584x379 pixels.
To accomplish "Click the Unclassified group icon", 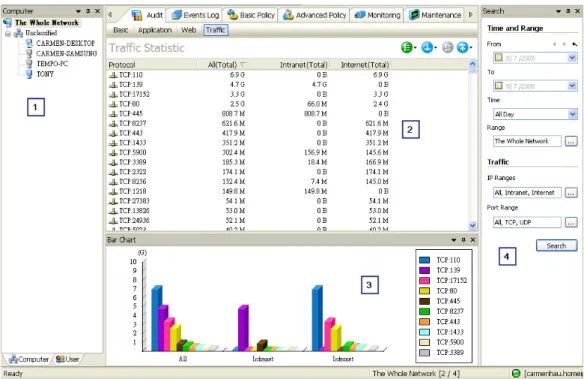I will 18,33.
